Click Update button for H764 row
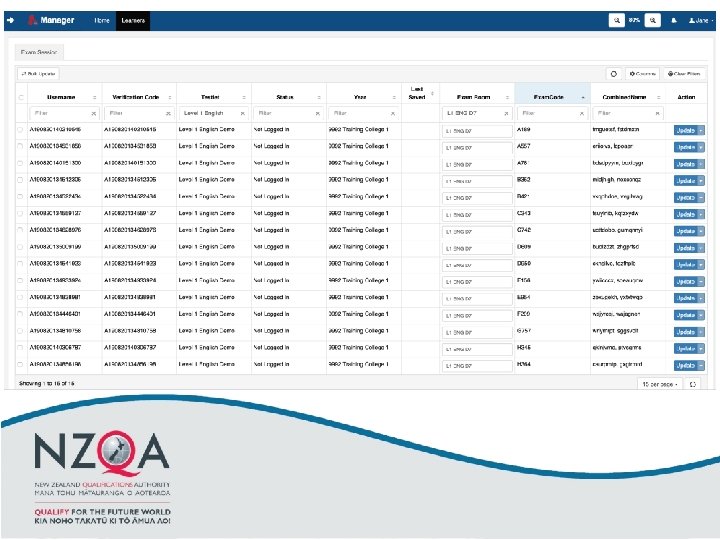Image resolution: width=720 pixels, height=540 pixels. click(686, 366)
